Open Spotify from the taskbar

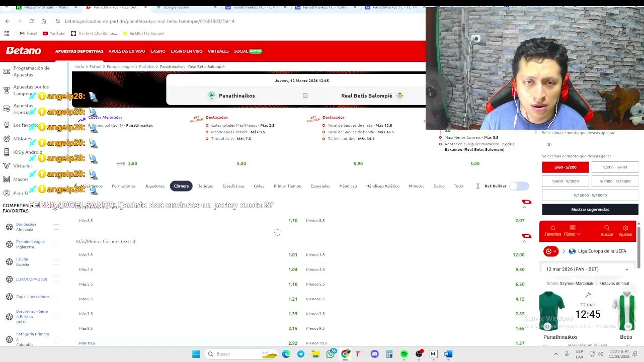[x=404, y=354]
